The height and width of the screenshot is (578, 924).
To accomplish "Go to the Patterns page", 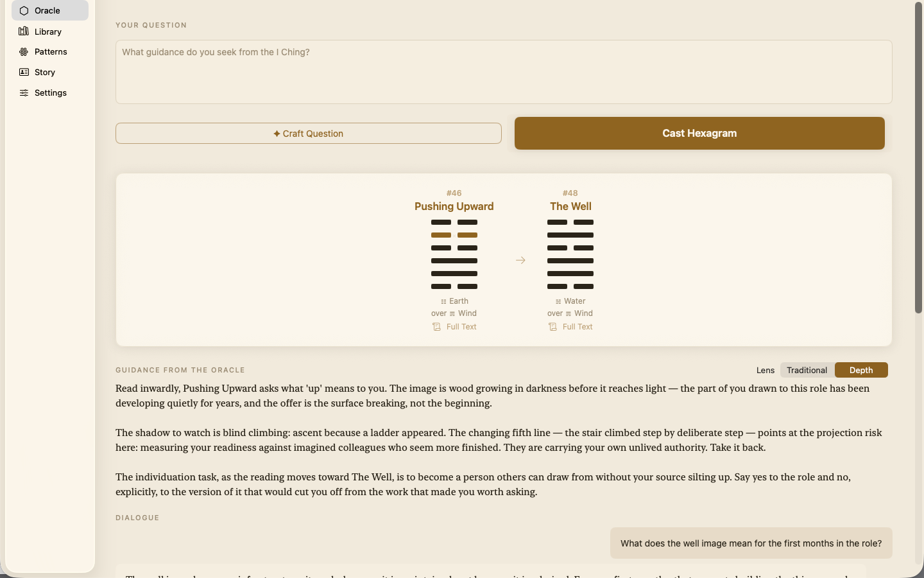I will tap(50, 51).
